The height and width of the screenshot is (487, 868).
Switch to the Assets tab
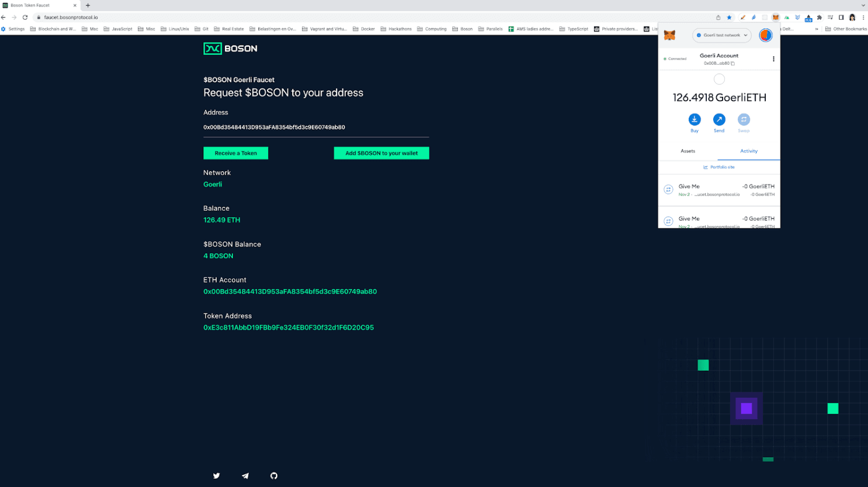[688, 151]
